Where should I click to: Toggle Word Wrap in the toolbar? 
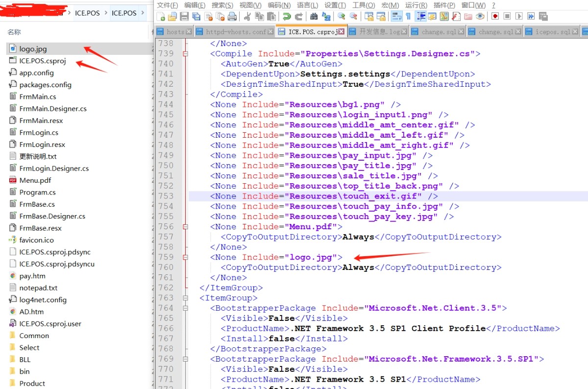pos(396,16)
